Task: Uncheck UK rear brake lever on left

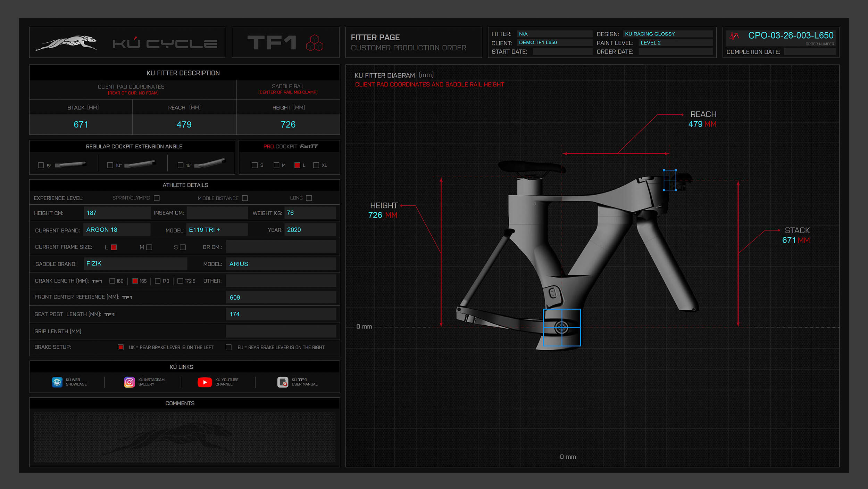Action: point(120,347)
